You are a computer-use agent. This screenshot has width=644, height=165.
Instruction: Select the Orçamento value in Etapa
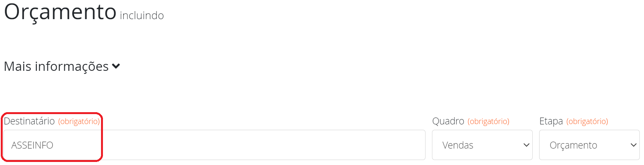point(573,145)
